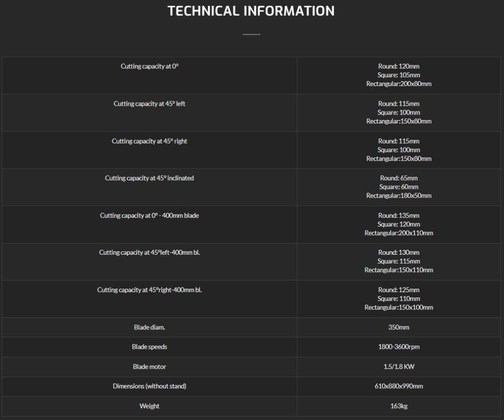Click the 'Blade motor' row label
Image resolution: width=504 pixels, height=420 pixels.
[150, 366]
